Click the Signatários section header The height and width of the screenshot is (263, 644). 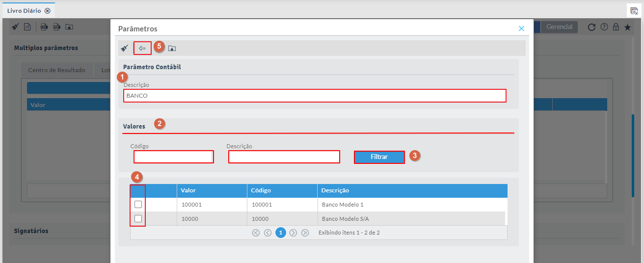[x=31, y=231]
